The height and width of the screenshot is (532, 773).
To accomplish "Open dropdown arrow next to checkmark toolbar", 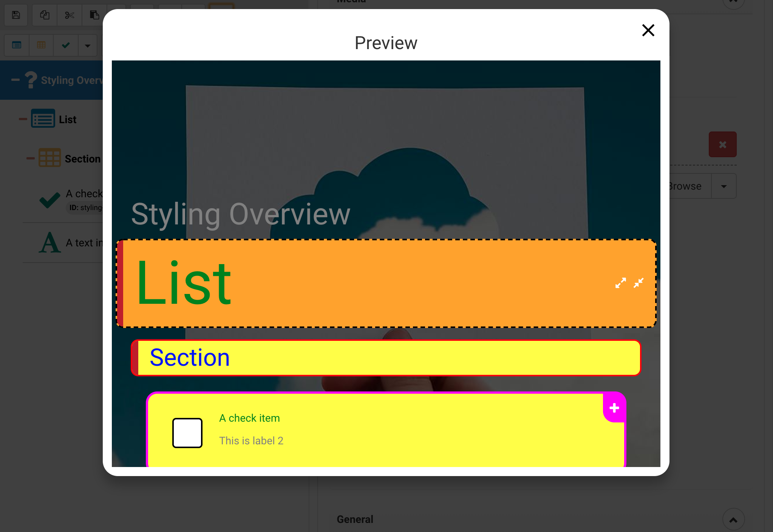I will [x=88, y=46].
